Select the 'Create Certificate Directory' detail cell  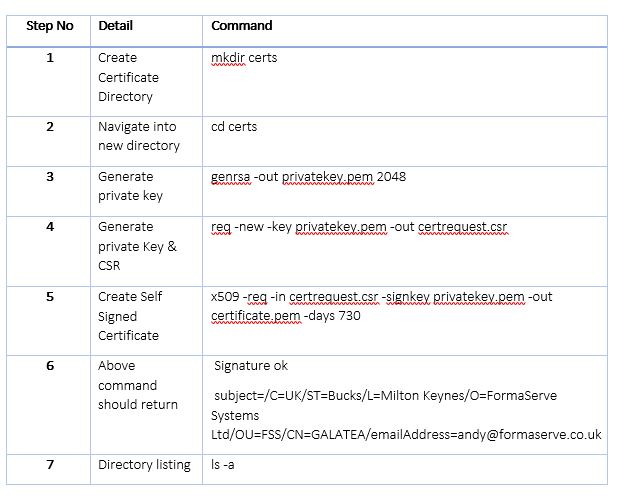click(128, 77)
